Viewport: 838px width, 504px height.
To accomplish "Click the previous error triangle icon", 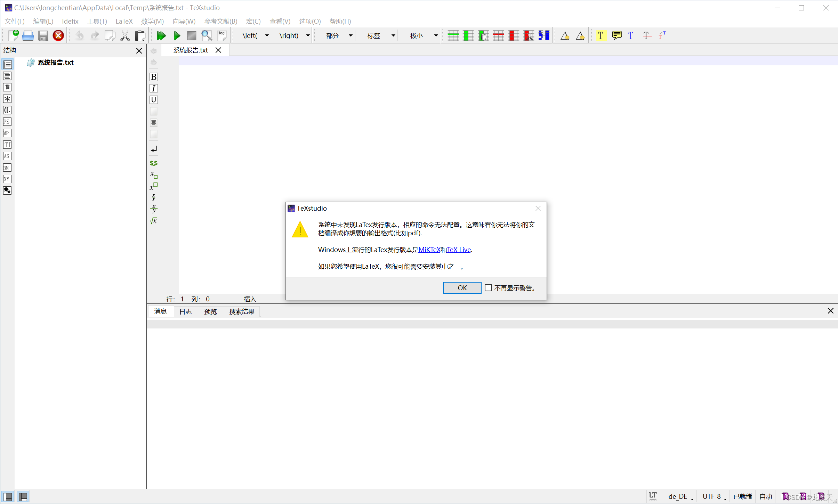I will 565,35.
